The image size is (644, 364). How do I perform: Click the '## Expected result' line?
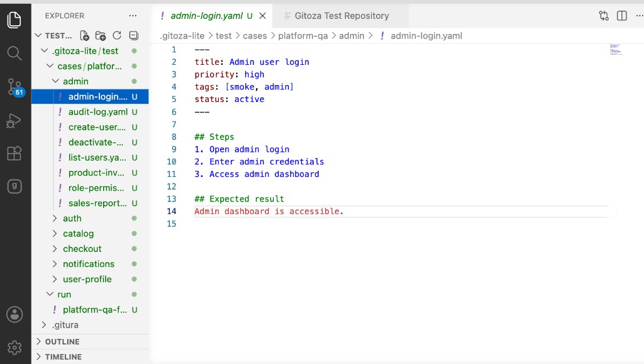[239, 199]
